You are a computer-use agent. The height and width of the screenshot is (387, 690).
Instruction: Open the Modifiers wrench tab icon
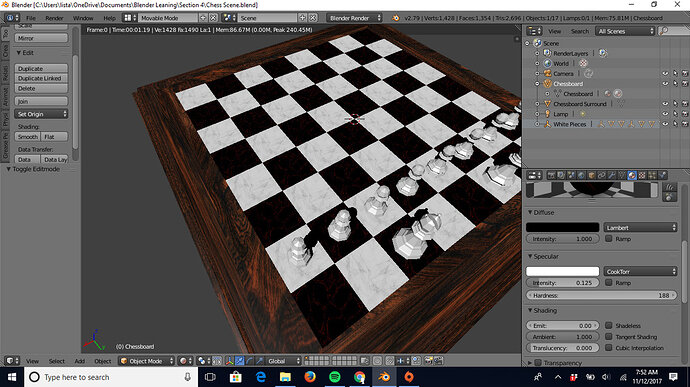point(612,175)
